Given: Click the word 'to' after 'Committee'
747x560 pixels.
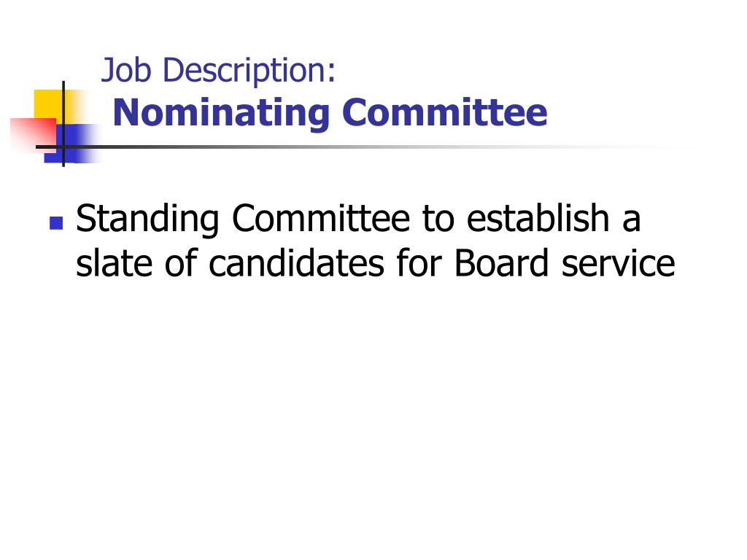Looking at the screenshot, I should [438, 219].
